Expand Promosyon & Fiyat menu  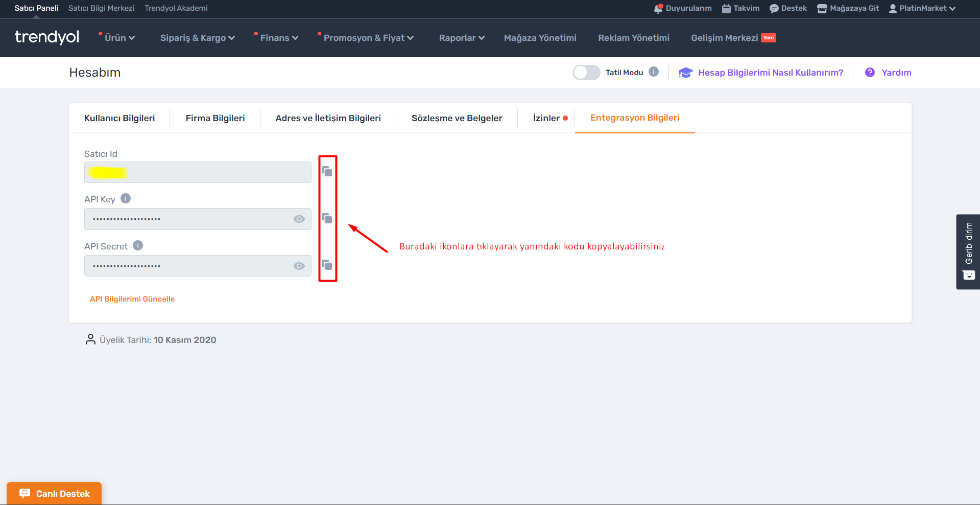[369, 38]
